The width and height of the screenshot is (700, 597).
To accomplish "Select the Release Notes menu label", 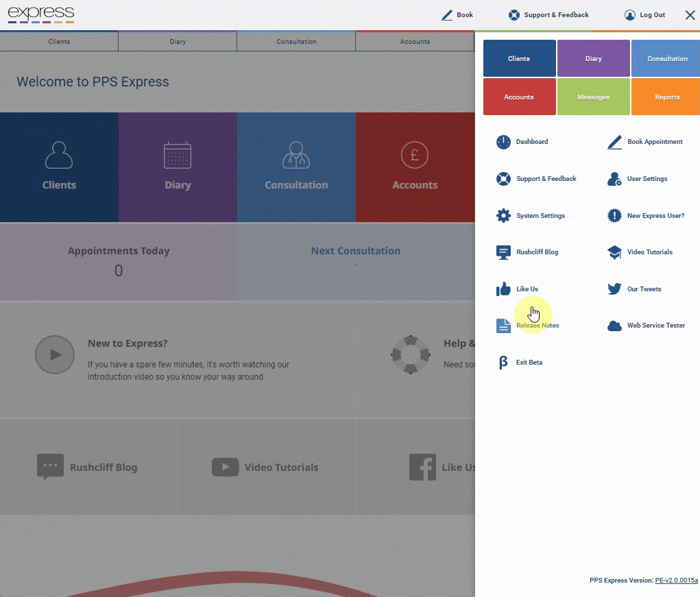I will click(x=538, y=326).
